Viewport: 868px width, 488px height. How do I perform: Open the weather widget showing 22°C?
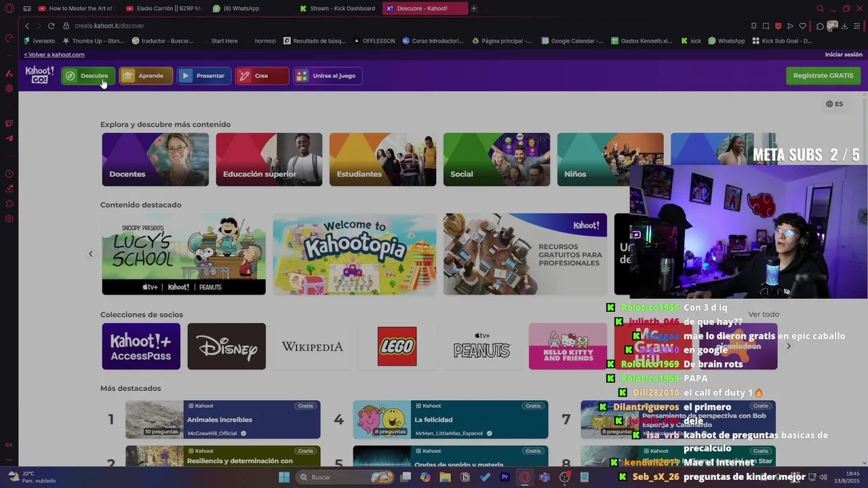coord(31,477)
